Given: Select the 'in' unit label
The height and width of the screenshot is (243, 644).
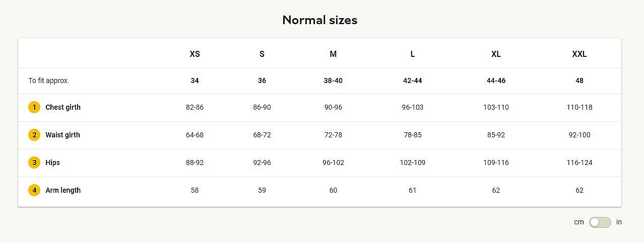Looking at the screenshot, I should click(x=619, y=222).
